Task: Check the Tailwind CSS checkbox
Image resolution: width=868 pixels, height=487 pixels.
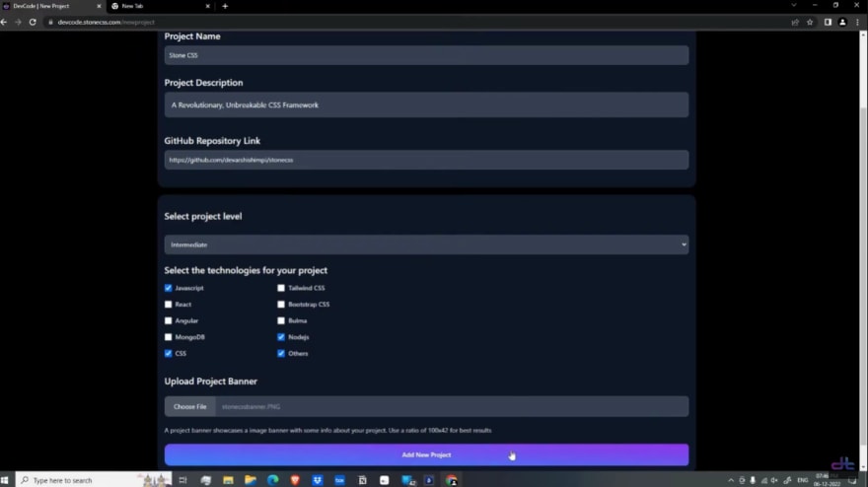Action: [281, 288]
